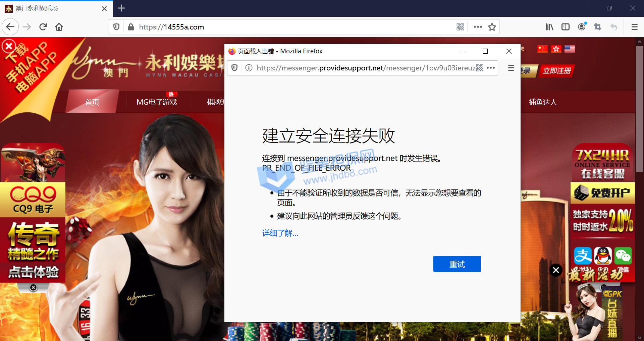The height and width of the screenshot is (341, 644).
Task: Click the 重试 retry button
Action: (457, 264)
